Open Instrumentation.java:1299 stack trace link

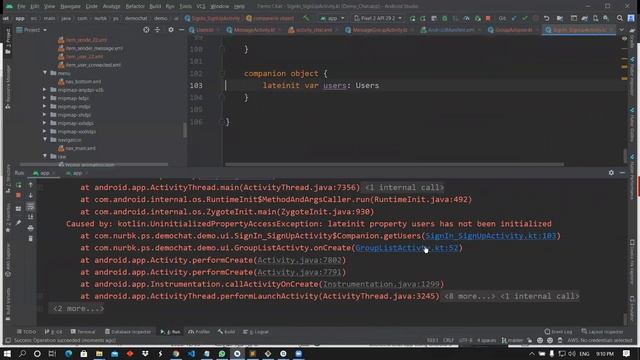(381, 284)
